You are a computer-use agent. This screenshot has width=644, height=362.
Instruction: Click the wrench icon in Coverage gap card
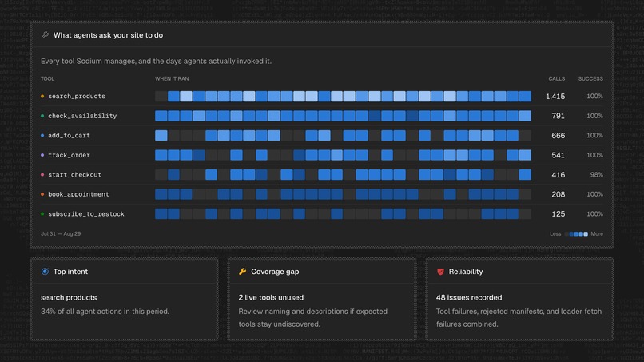click(x=242, y=271)
